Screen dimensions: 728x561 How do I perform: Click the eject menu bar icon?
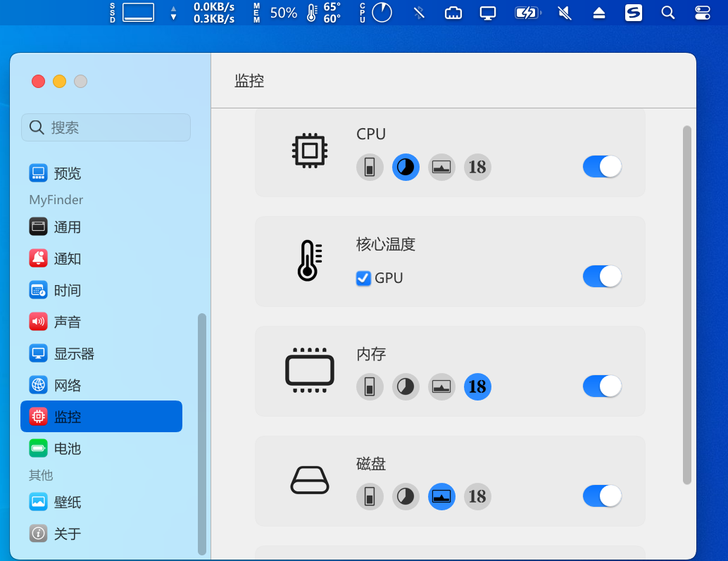(599, 13)
